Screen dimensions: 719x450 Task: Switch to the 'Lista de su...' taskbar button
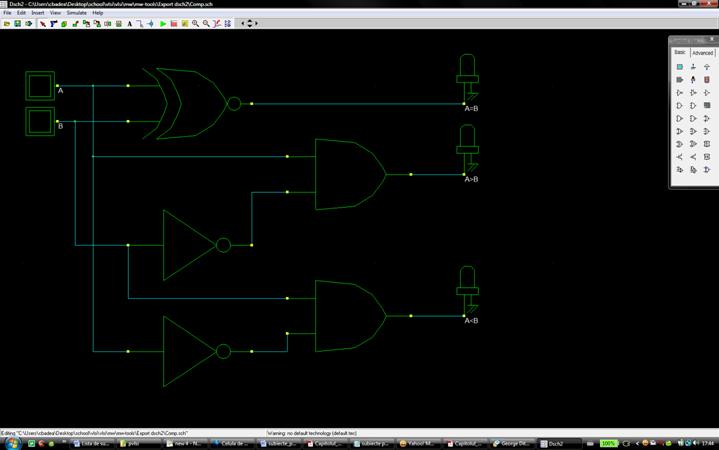(x=91, y=444)
